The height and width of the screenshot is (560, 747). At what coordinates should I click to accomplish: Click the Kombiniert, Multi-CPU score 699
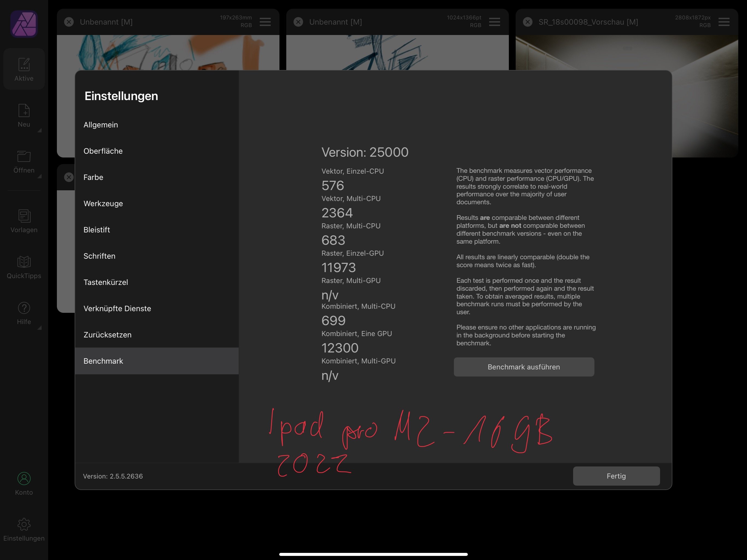(333, 320)
